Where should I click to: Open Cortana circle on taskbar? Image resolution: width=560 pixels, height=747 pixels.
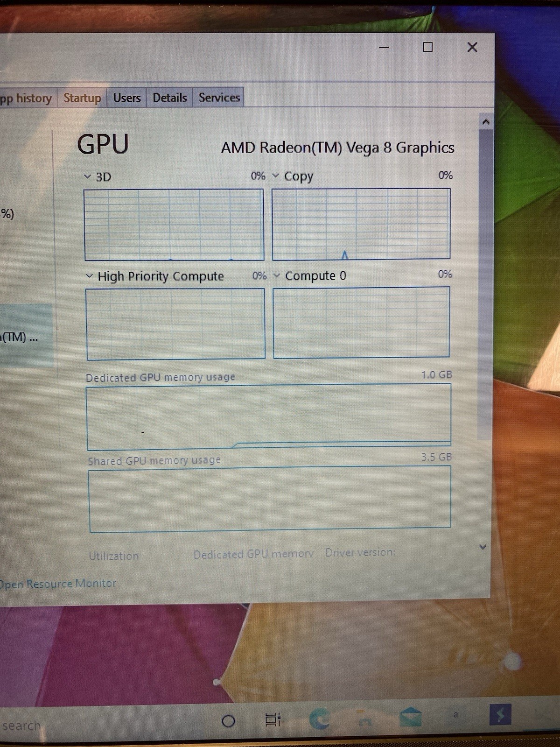228,721
